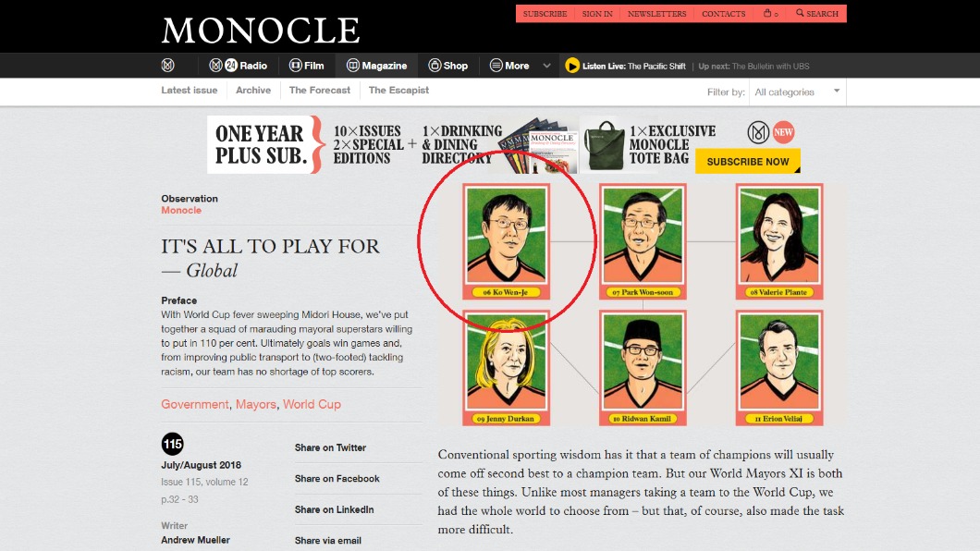Screen dimensions: 980x551
Task: Click the 06 Ko Wen-je player card
Action: click(x=507, y=242)
